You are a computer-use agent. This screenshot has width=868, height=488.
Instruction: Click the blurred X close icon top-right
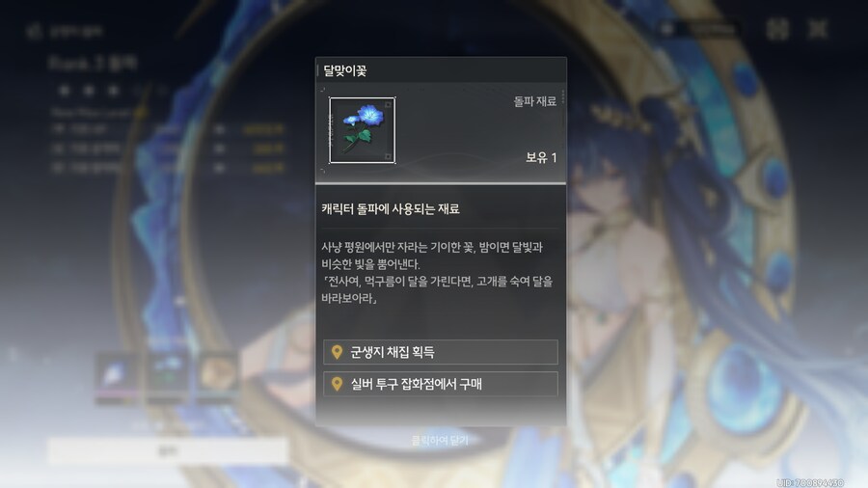818,29
